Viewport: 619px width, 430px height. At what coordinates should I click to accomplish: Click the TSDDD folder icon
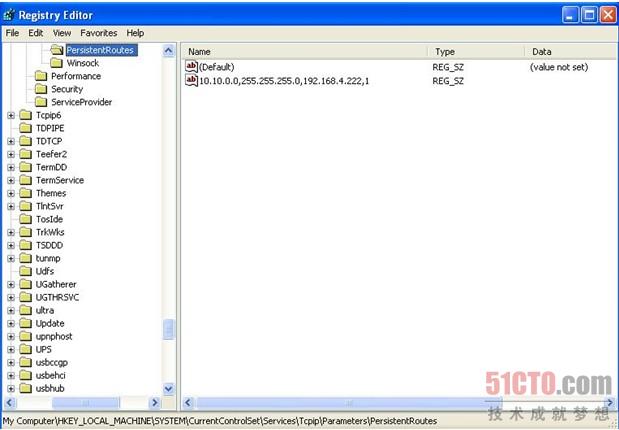coord(26,245)
